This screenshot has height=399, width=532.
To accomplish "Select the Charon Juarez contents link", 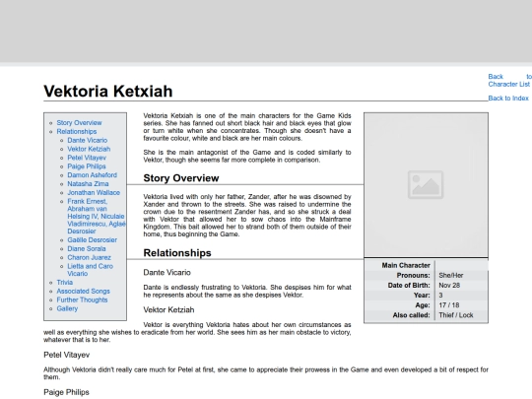I will tap(90, 257).
